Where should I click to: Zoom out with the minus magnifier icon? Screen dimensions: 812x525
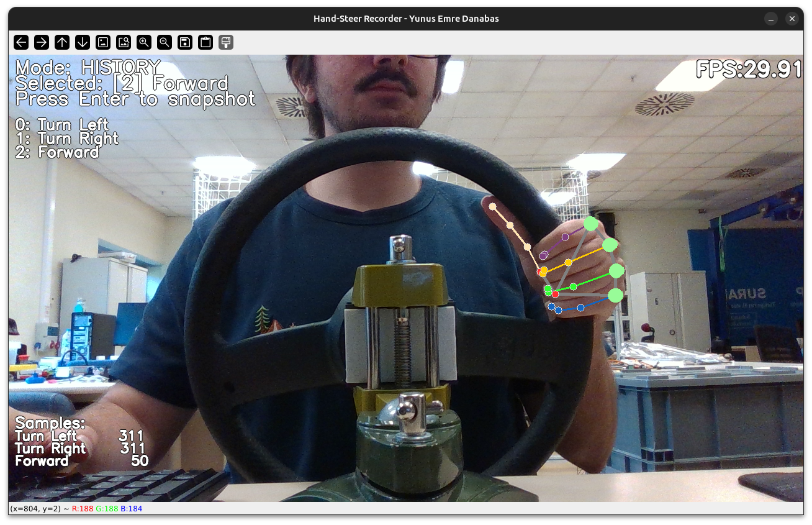coord(165,42)
